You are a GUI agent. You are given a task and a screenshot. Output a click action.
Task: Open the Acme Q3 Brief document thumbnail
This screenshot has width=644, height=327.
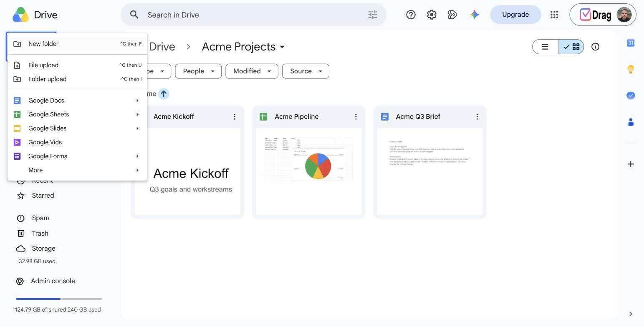430,171
